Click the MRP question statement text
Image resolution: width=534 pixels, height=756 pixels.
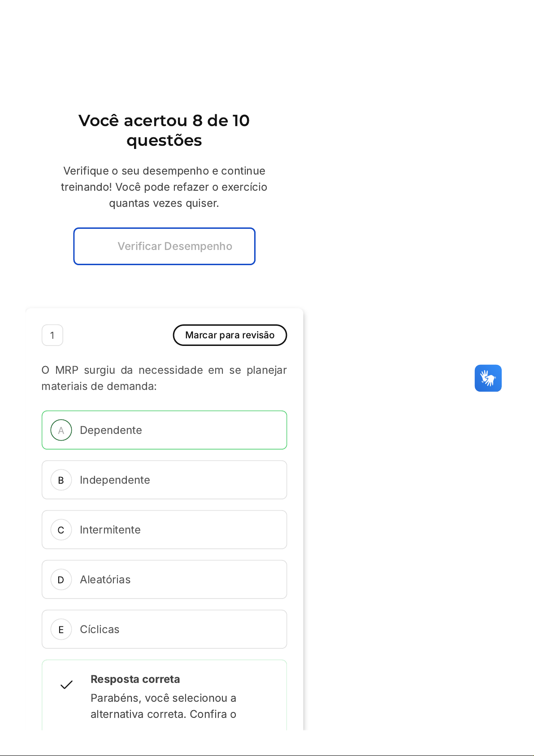(x=164, y=378)
